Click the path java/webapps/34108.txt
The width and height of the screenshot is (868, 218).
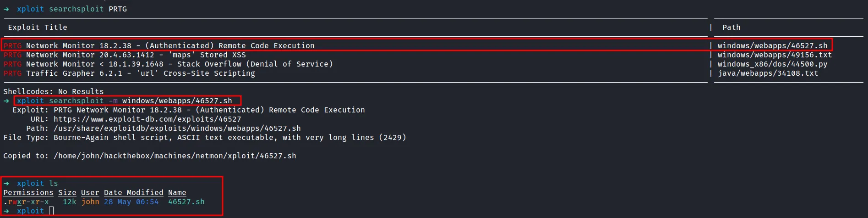pos(768,73)
